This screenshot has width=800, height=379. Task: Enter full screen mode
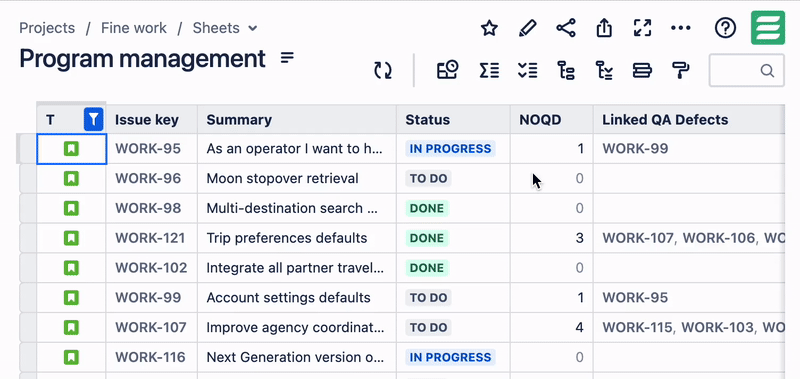point(642,28)
